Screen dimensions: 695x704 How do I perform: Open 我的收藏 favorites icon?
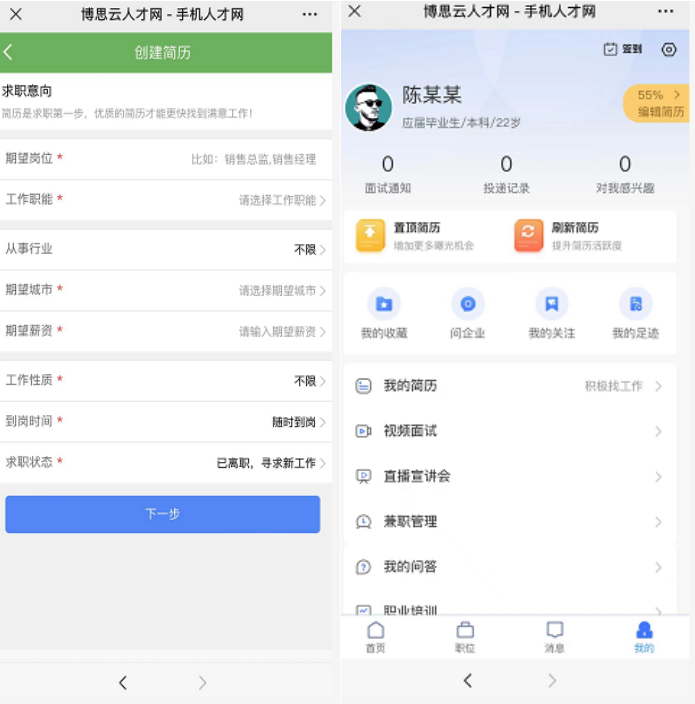pos(384,304)
